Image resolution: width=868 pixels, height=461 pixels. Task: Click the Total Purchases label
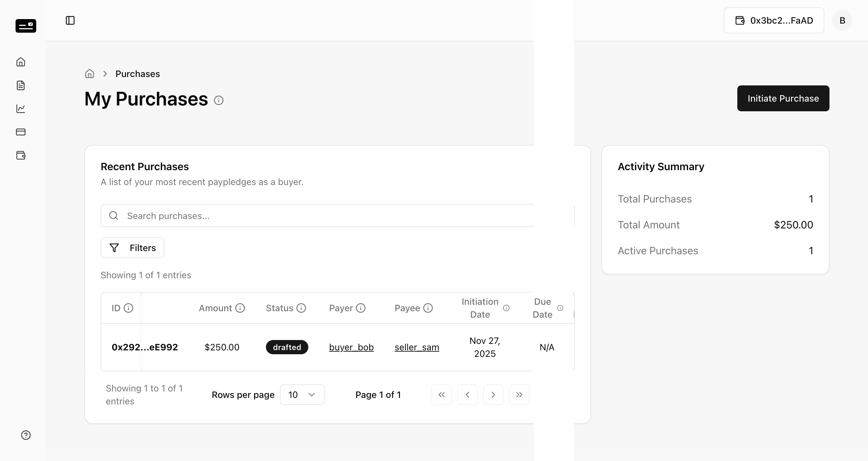click(654, 199)
